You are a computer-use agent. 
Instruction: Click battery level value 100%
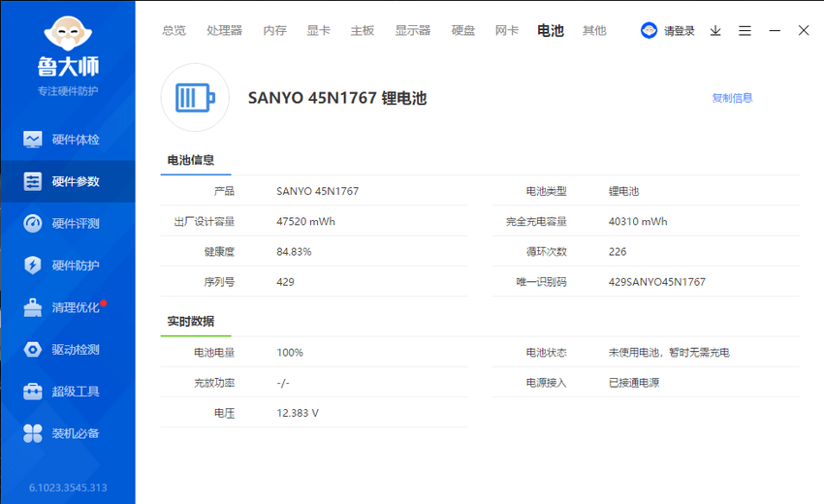[x=290, y=352]
